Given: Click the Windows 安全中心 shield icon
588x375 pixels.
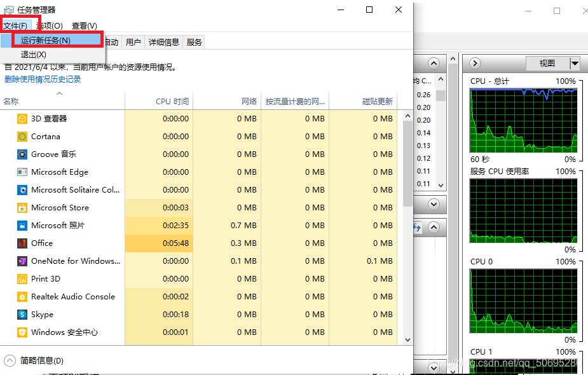Looking at the screenshot, I should coord(22,332).
